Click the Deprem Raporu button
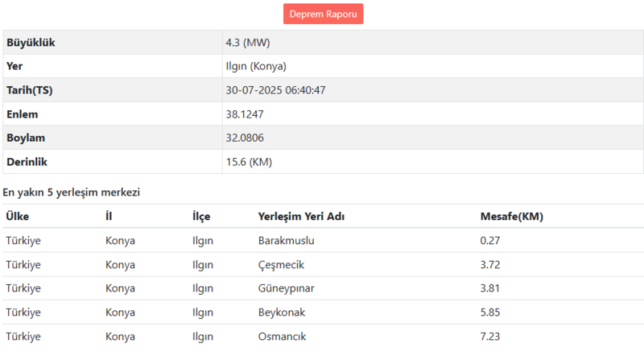644x356 pixels. click(323, 14)
